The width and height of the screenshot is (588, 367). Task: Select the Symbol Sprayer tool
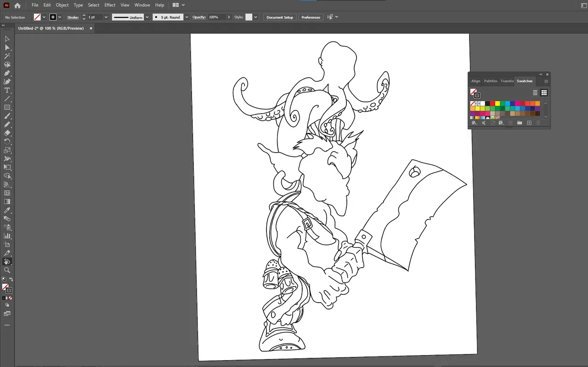coord(7,227)
